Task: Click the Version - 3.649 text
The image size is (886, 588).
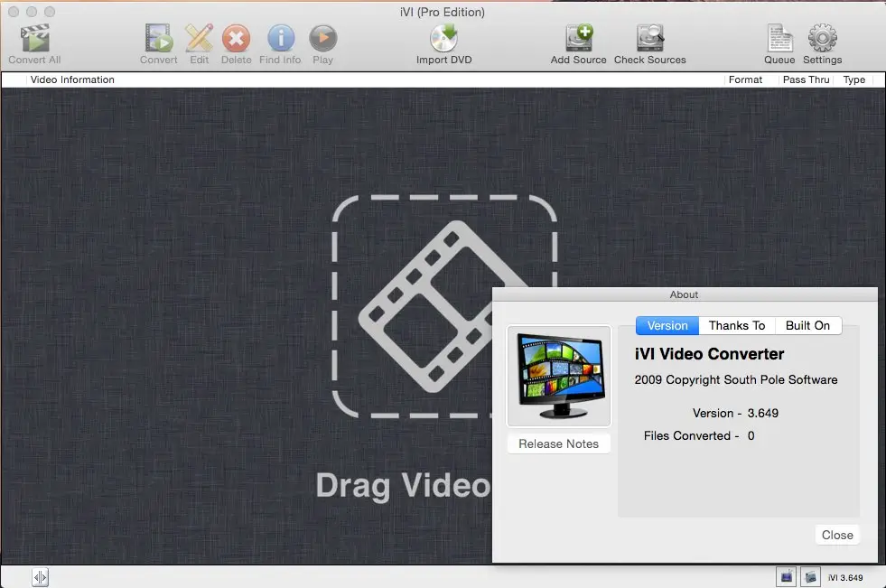Action: coord(736,414)
